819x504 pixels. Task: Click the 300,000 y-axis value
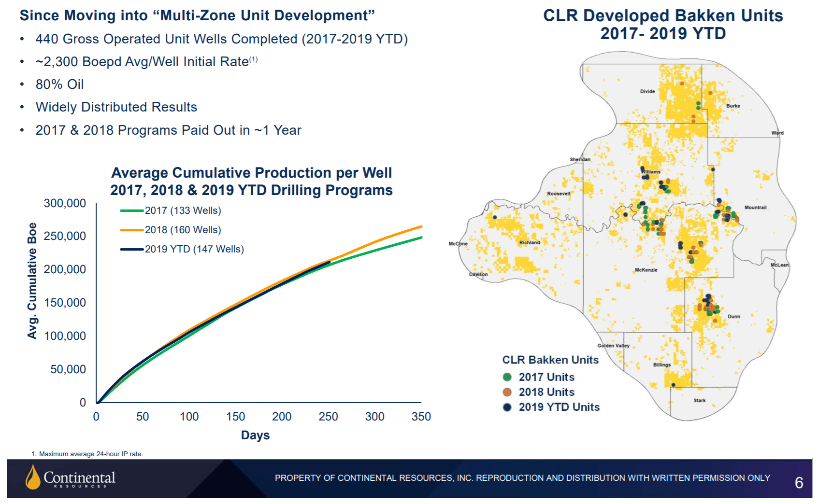pyautogui.click(x=65, y=203)
